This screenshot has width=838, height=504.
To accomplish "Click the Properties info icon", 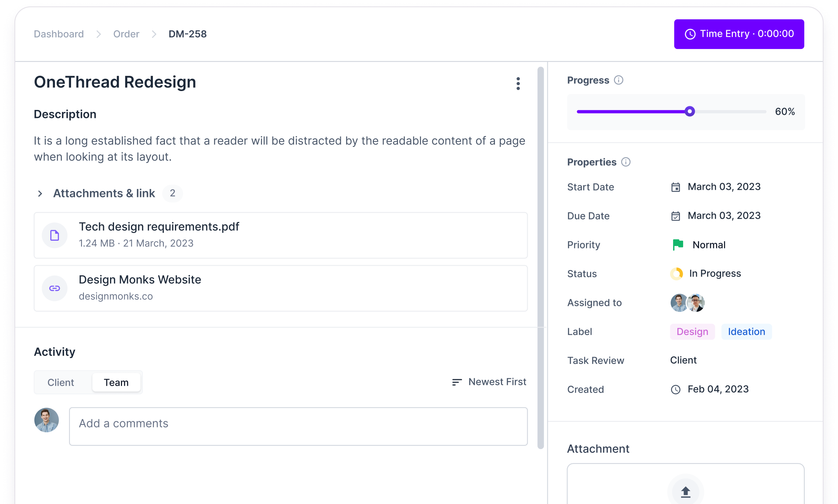I will tap(626, 162).
